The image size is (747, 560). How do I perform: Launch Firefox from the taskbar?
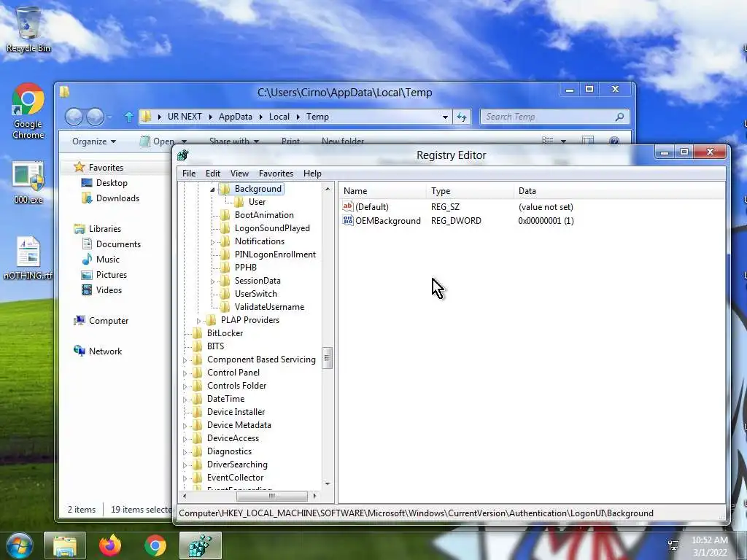click(110, 545)
